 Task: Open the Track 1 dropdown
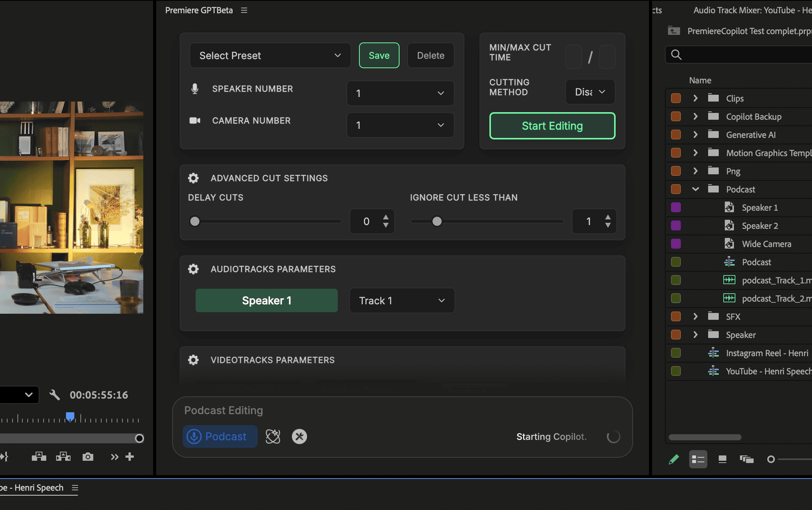click(x=401, y=300)
